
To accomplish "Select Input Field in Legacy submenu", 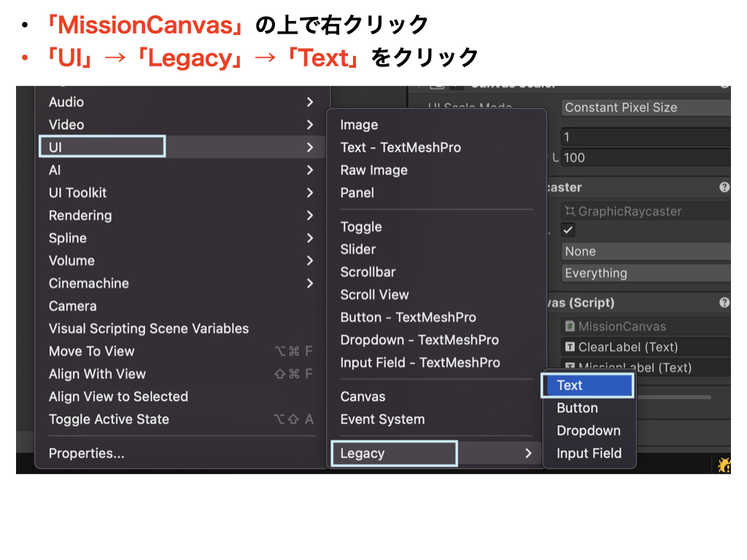I will coord(589,454).
